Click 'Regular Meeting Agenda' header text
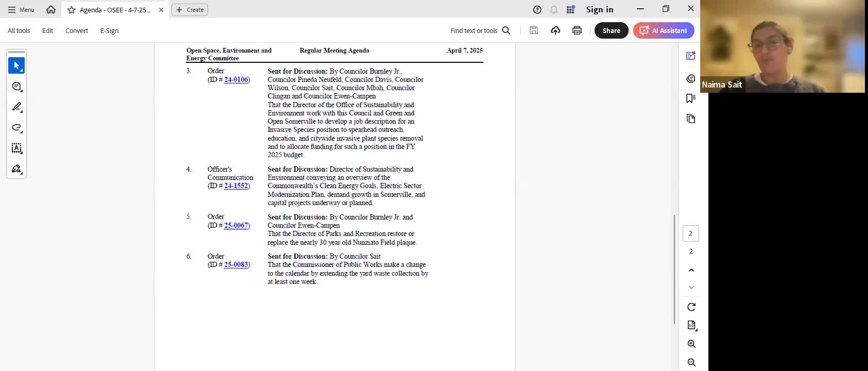868x371 pixels. click(x=334, y=50)
